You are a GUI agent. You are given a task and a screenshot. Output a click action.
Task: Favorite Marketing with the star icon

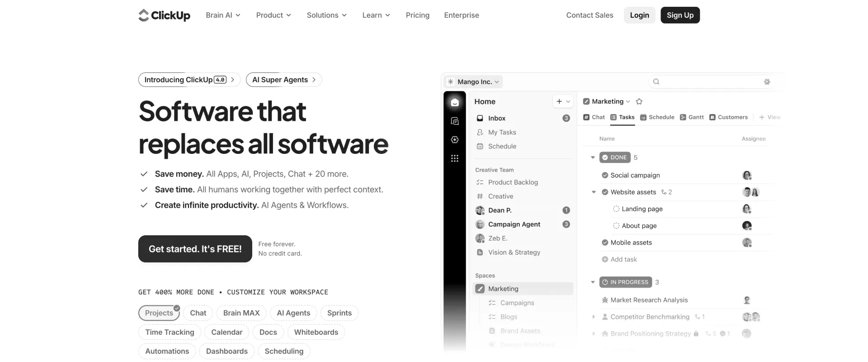click(x=639, y=102)
